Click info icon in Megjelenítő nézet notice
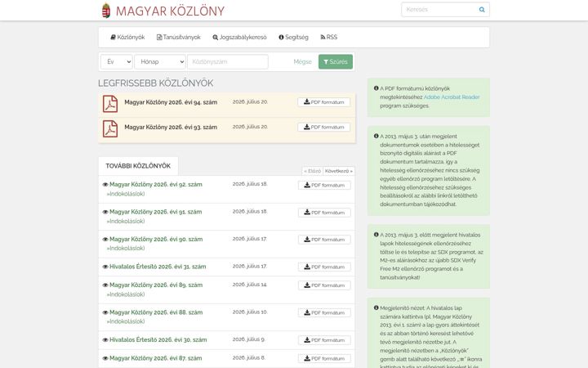Viewport: 588px width, 368px height. click(376, 308)
